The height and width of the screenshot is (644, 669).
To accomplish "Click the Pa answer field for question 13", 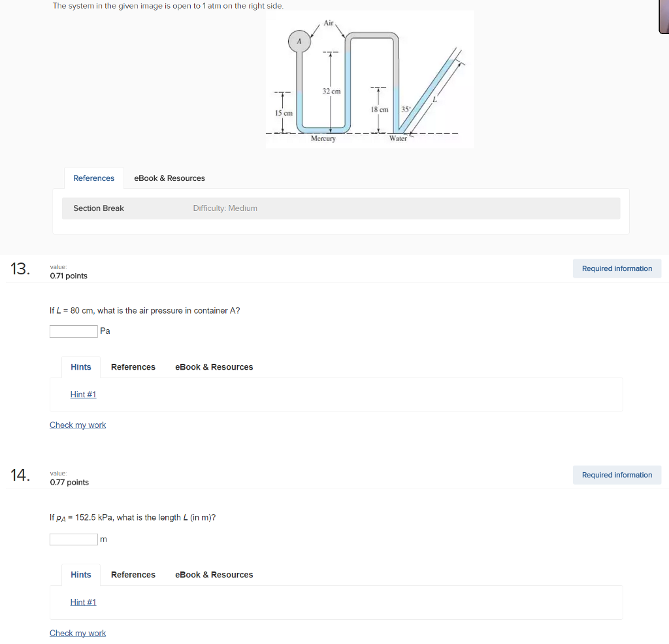I will tap(74, 331).
